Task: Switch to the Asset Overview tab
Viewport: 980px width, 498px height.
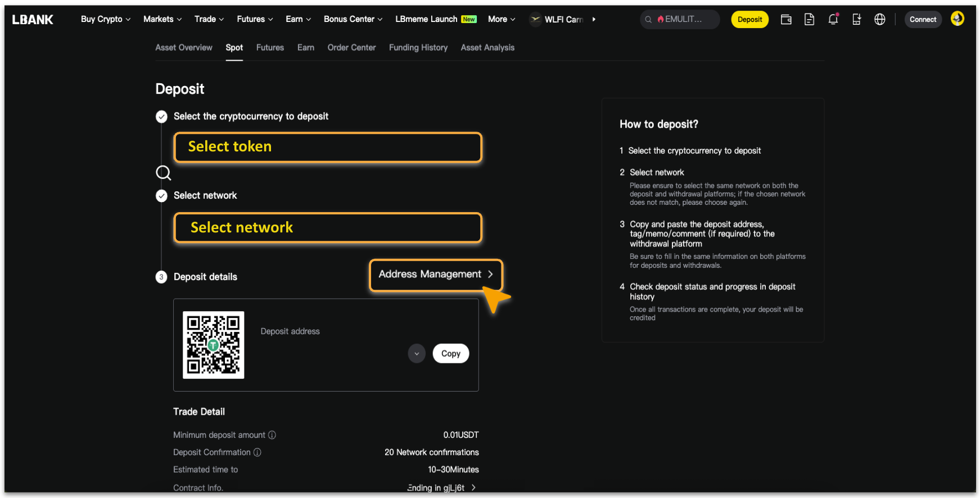Action: [x=184, y=48]
